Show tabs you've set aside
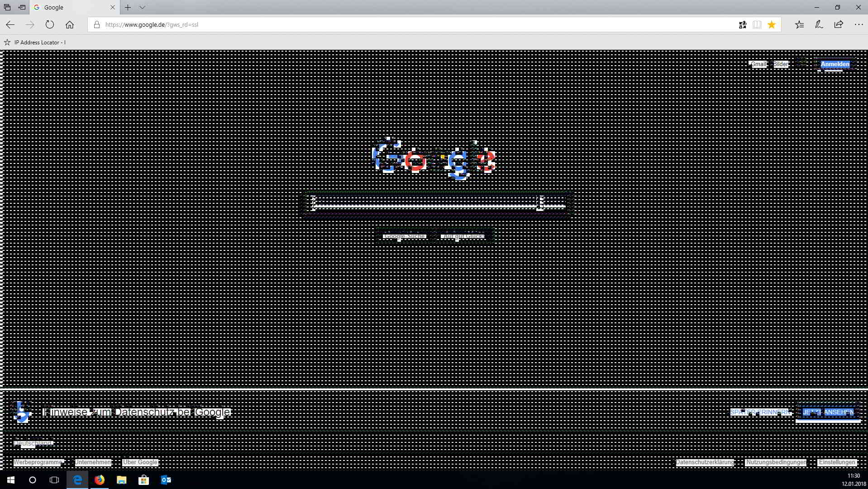The height and width of the screenshot is (489, 868). pyautogui.click(x=7, y=7)
